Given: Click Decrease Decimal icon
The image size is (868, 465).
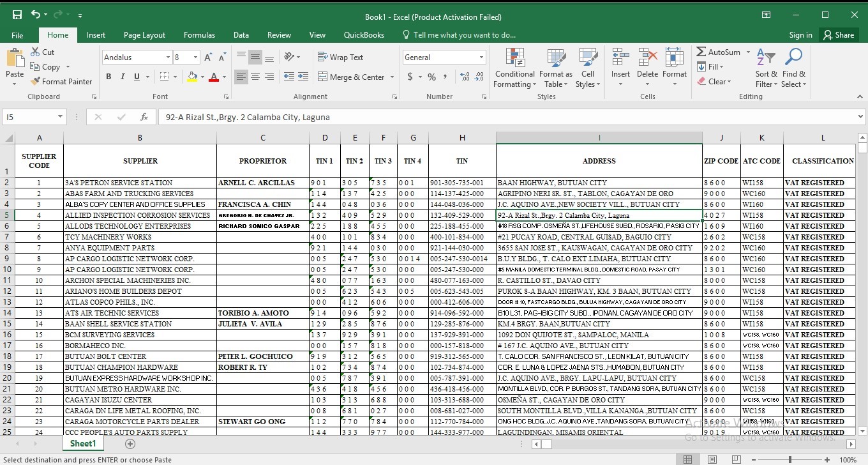Looking at the screenshot, I should click(x=479, y=77).
